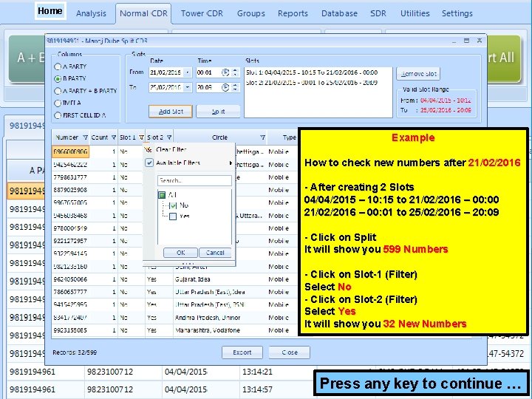Open the Reports tab
The image size is (532, 399).
(x=293, y=13)
